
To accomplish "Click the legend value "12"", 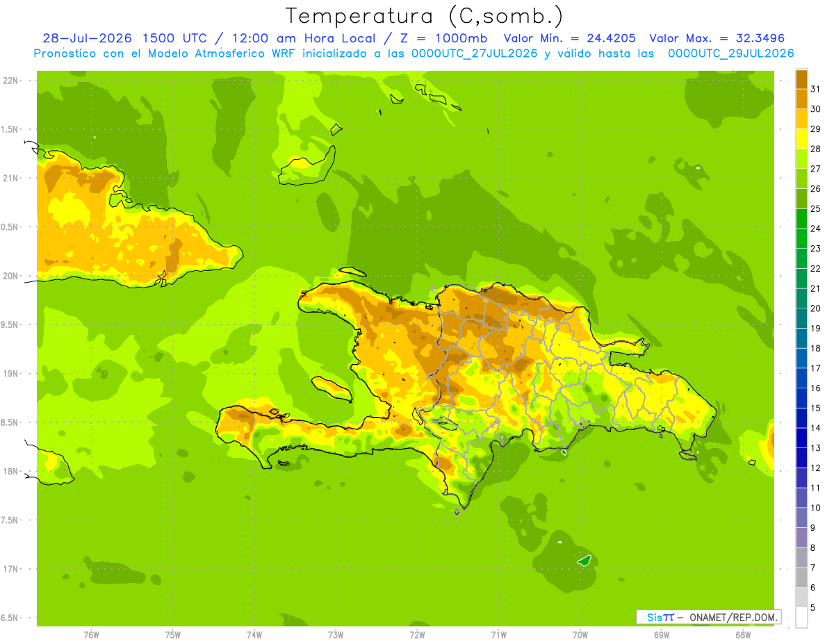I will (x=816, y=468).
